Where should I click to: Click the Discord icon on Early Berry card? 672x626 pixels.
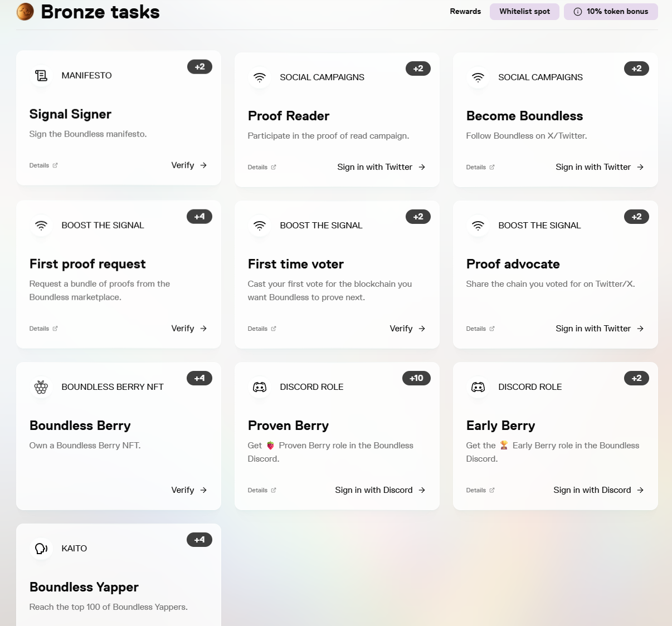(478, 387)
